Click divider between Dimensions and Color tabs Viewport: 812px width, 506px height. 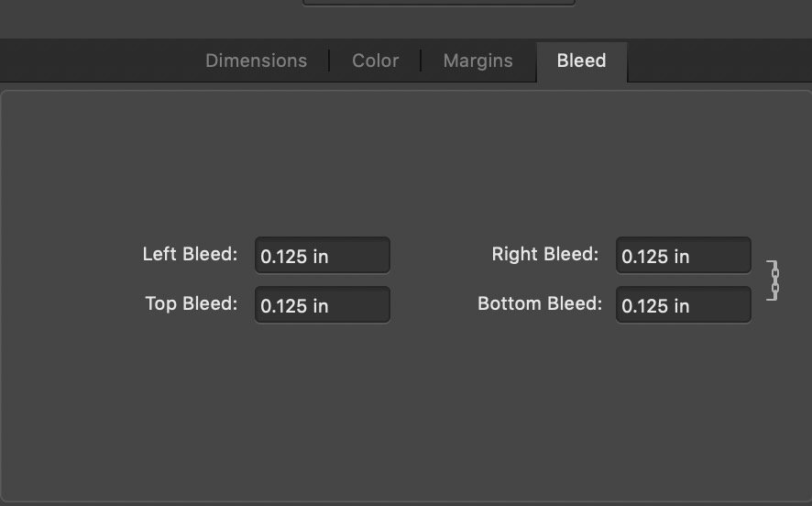[x=329, y=60]
